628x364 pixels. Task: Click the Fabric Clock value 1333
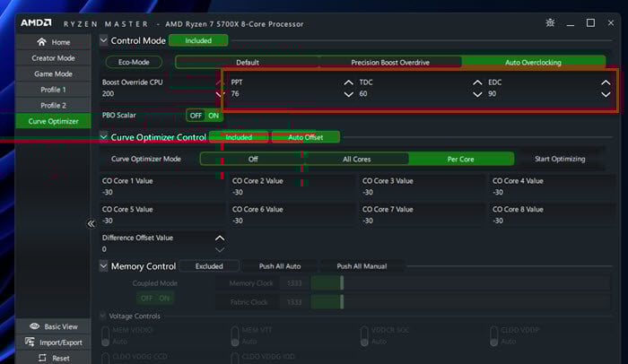pos(294,302)
